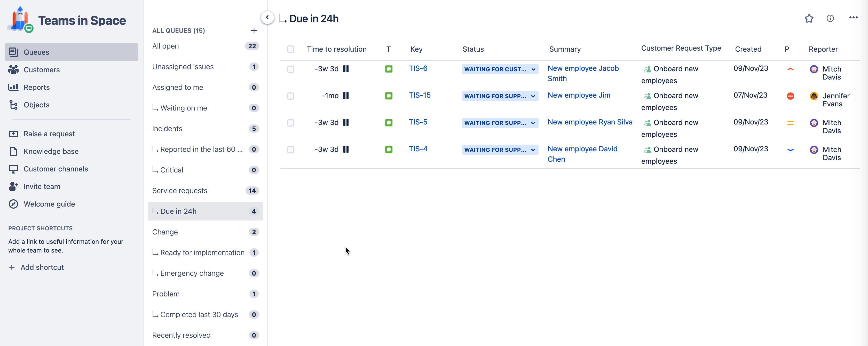Click the blocker priority icon for TIS-15
Image resolution: width=868 pixels, height=346 pixels.
pos(790,96)
